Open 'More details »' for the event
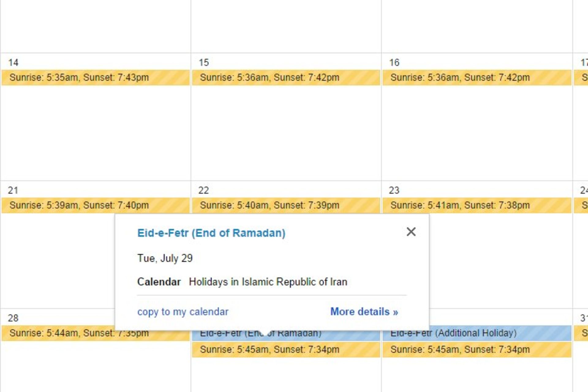The width and height of the screenshot is (588, 392). pyautogui.click(x=364, y=312)
